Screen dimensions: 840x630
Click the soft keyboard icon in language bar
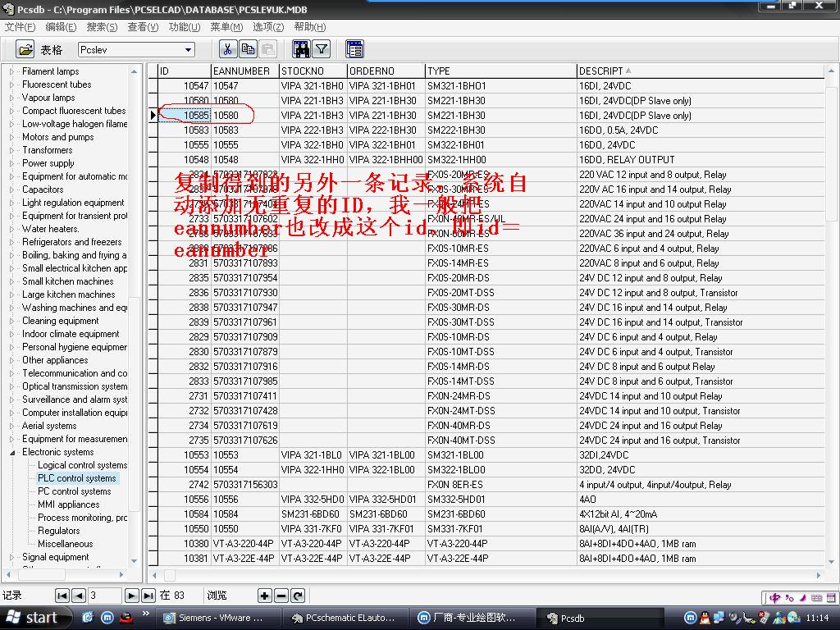pyautogui.click(x=817, y=597)
